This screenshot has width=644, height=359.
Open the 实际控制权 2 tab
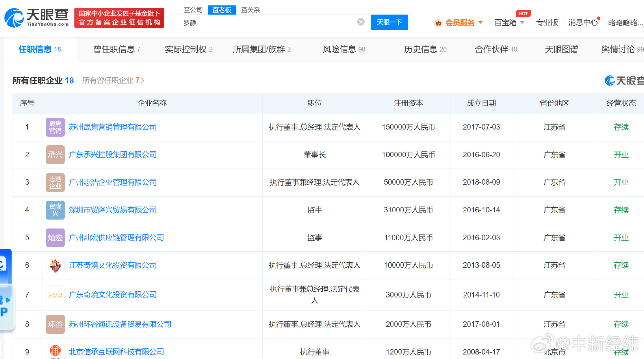[x=189, y=49]
